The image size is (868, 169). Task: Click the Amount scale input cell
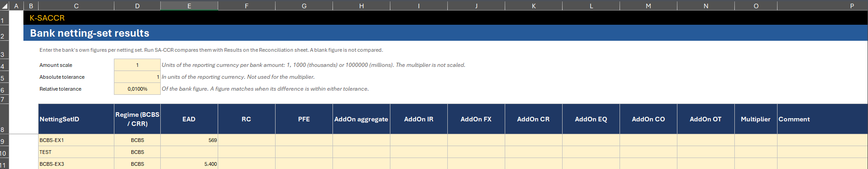137,65
